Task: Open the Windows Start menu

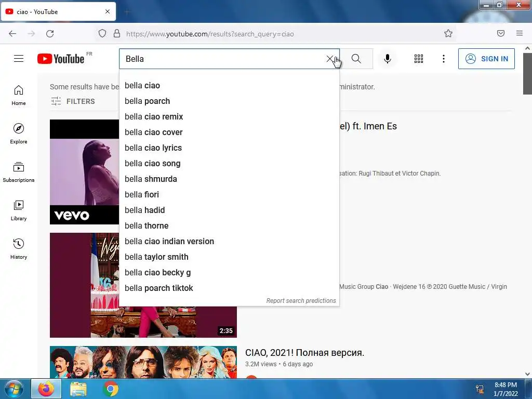Action: 14,389
